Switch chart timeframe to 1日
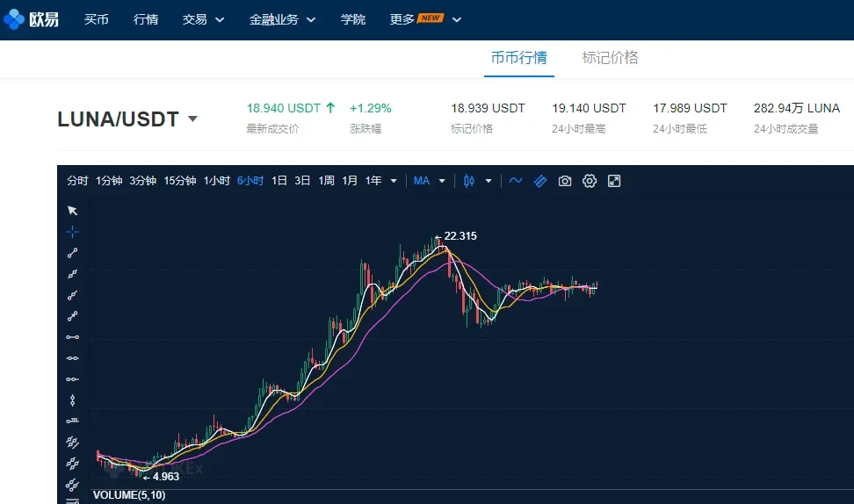 (x=279, y=181)
